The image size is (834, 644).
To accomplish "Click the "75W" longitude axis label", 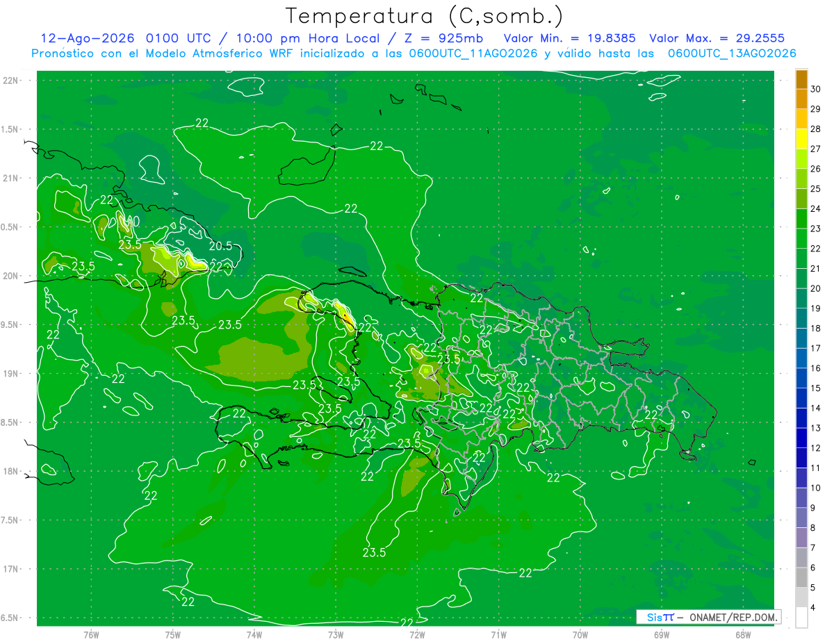I will point(173,634).
